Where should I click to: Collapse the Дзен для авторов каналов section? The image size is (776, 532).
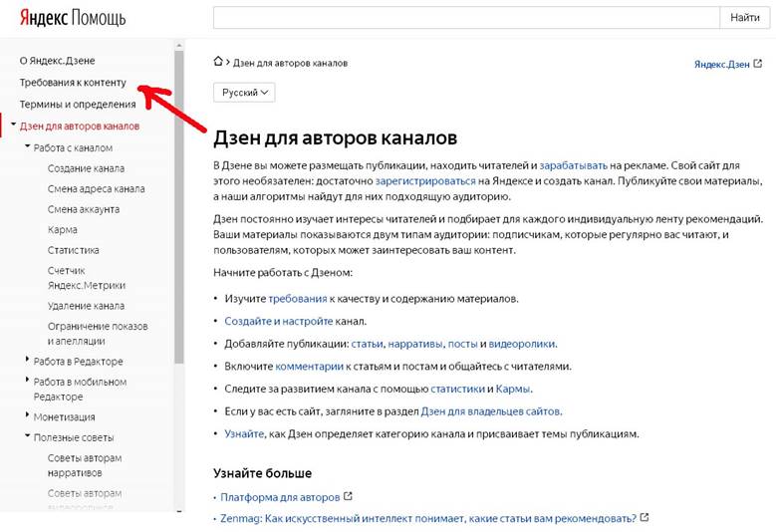coord(13,126)
